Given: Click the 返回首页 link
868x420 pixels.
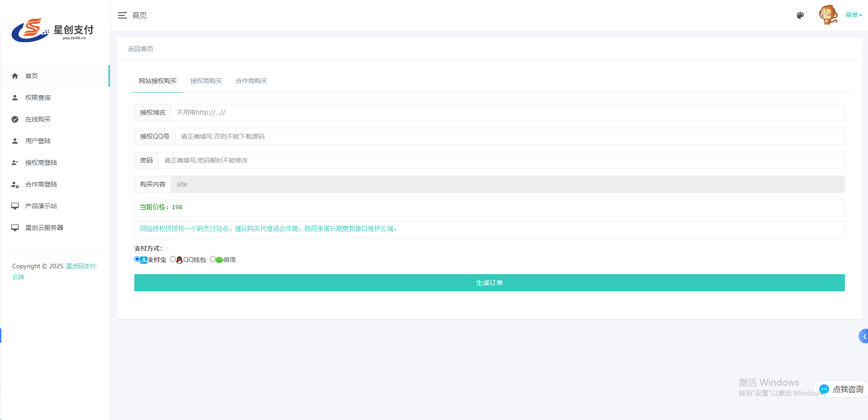Looking at the screenshot, I should 140,49.
